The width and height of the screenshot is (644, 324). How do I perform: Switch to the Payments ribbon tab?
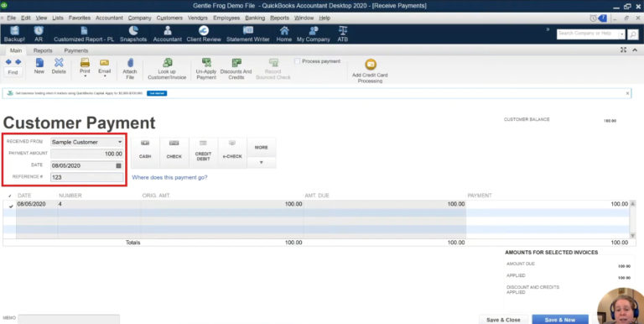click(76, 50)
